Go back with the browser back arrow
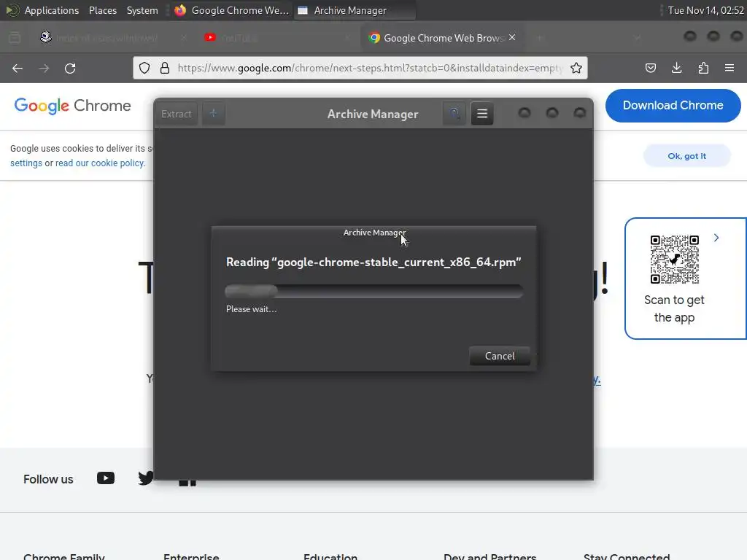This screenshot has width=747, height=560. click(x=18, y=68)
